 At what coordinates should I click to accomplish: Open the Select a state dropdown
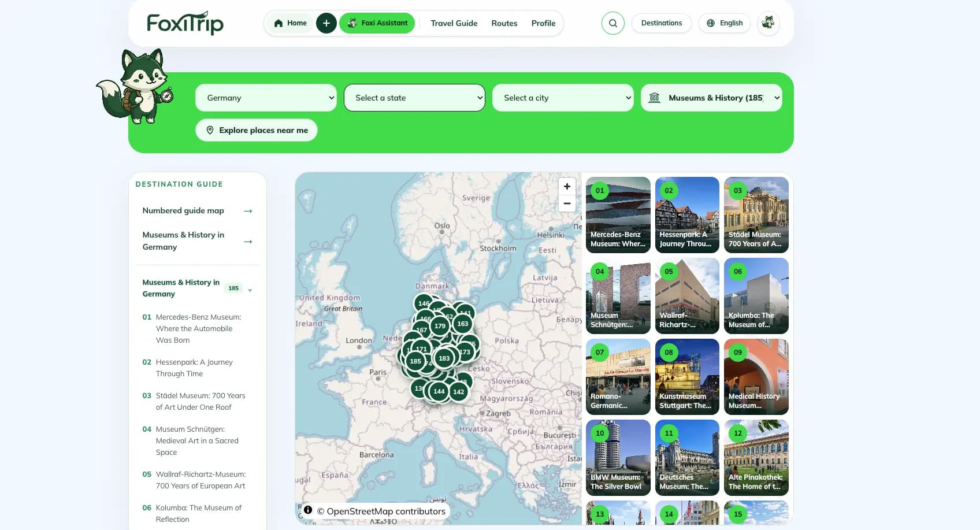point(414,98)
